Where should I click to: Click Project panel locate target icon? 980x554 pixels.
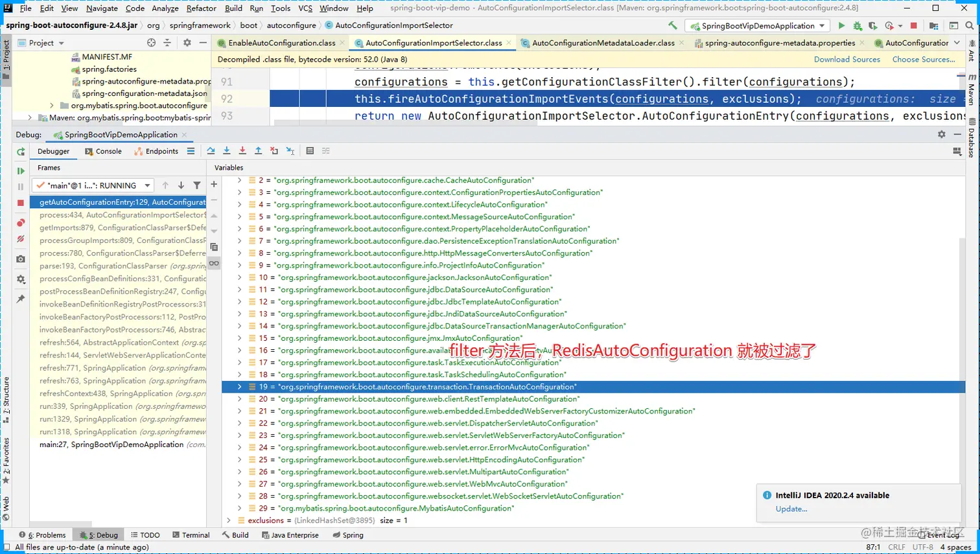coord(151,43)
